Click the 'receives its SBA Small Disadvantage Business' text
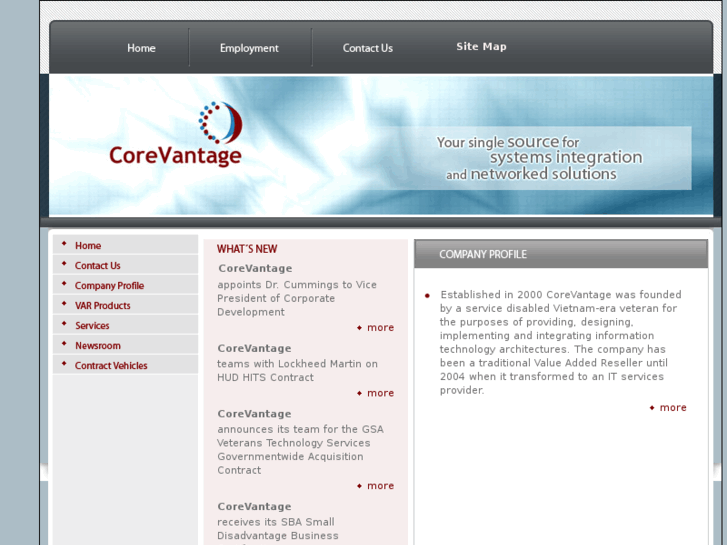This screenshot has width=727, height=545. (x=278, y=531)
